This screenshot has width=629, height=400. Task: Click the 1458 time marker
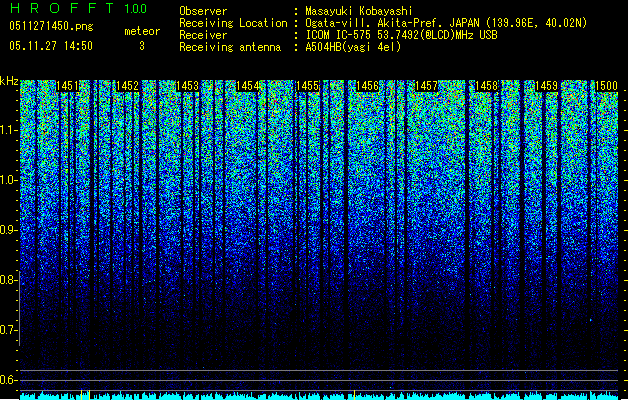click(x=487, y=86)
